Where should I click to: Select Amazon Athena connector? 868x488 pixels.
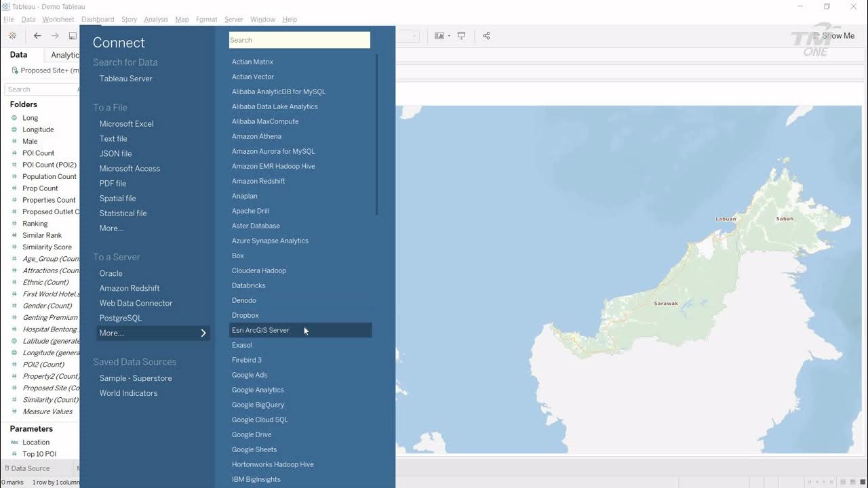click(256, 136)
